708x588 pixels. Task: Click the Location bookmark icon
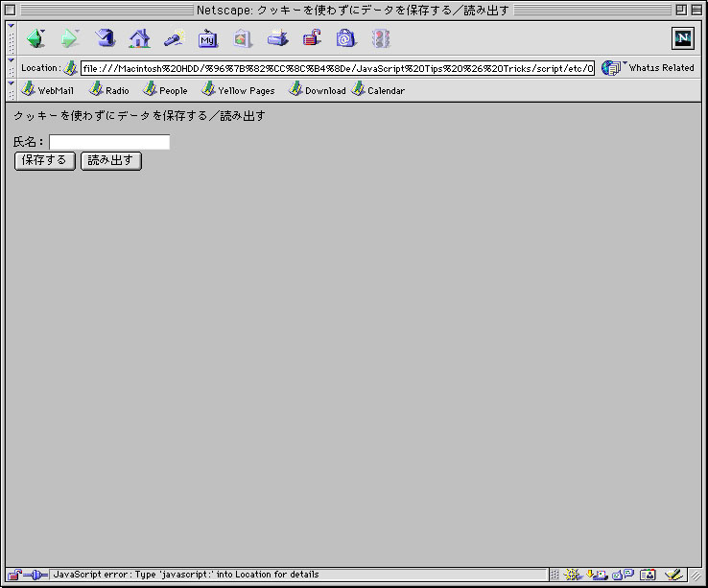(70, 68)
